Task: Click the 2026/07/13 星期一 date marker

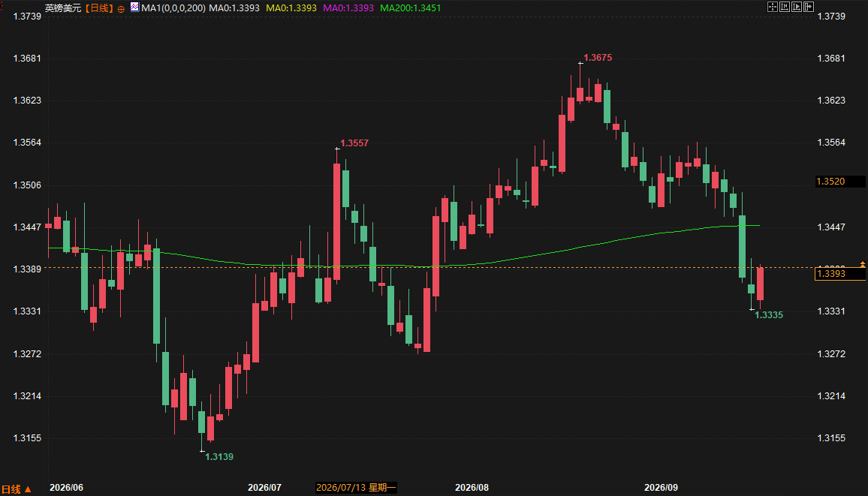Action: coord(355,488)
